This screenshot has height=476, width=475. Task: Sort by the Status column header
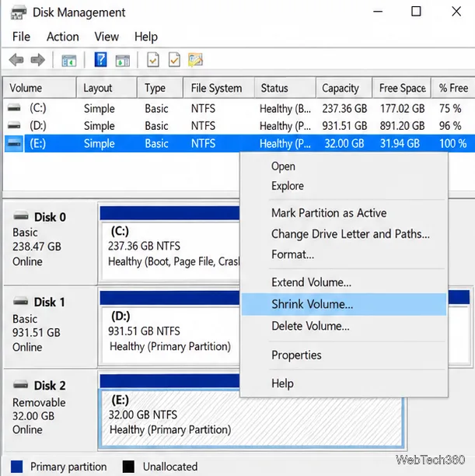[x=285, y=88]
